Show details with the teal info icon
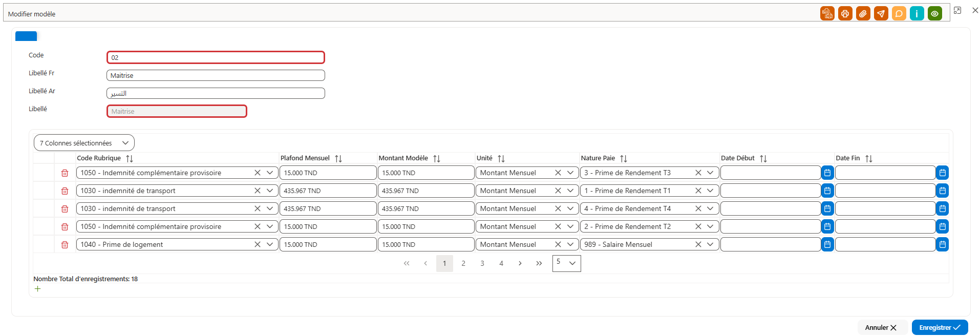 (x=917, y=13)
